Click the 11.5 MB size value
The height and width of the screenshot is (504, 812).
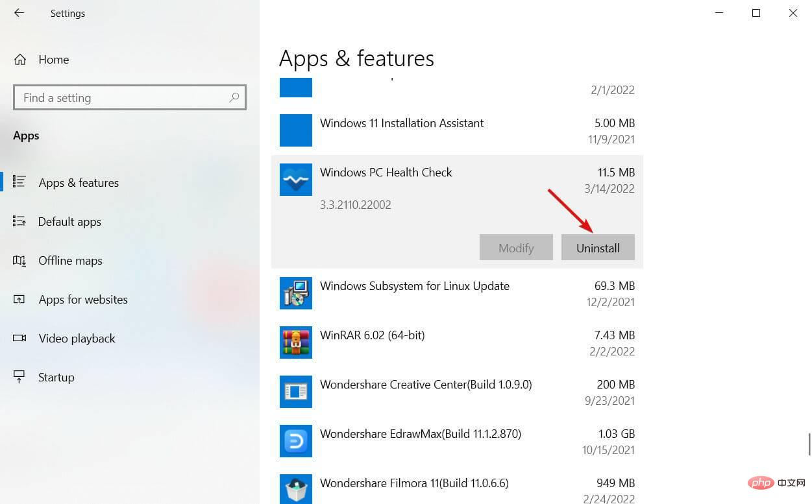(x=617, y=173)
